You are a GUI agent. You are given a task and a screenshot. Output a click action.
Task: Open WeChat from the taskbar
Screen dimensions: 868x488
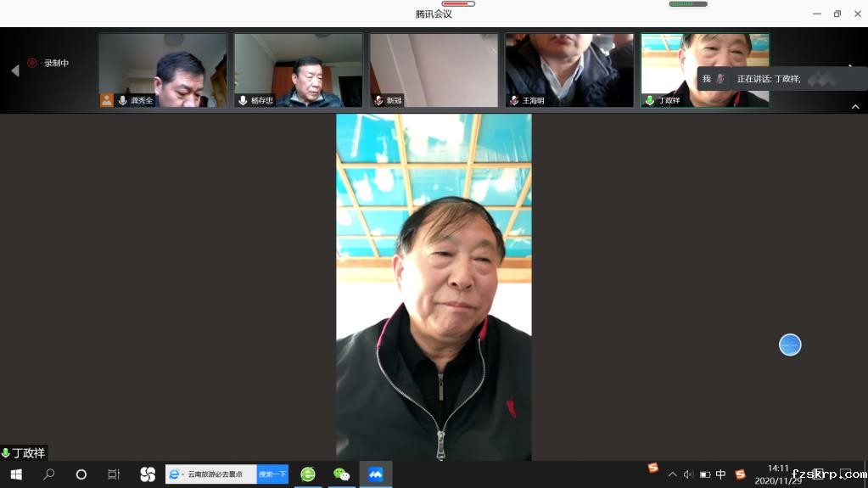(341, 474)
